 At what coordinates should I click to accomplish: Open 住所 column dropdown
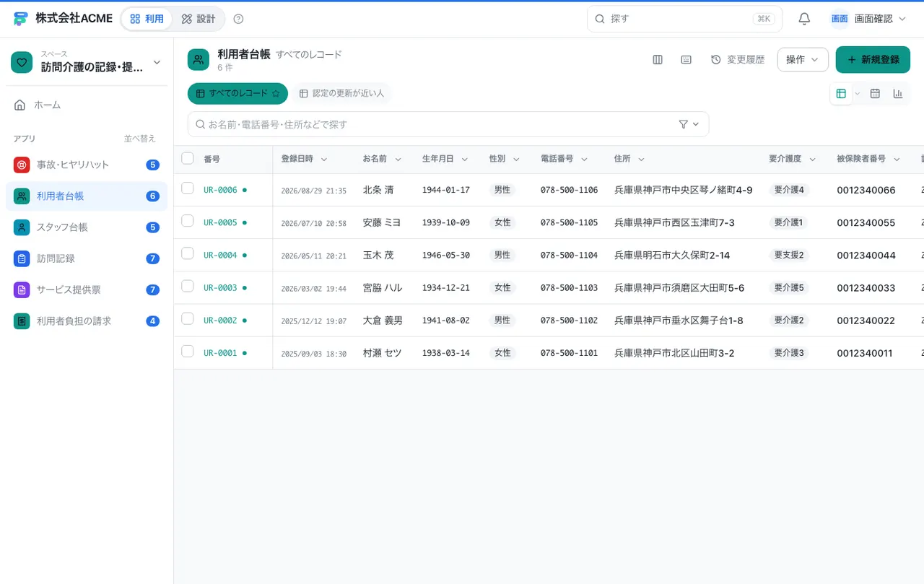pos(641,160)
